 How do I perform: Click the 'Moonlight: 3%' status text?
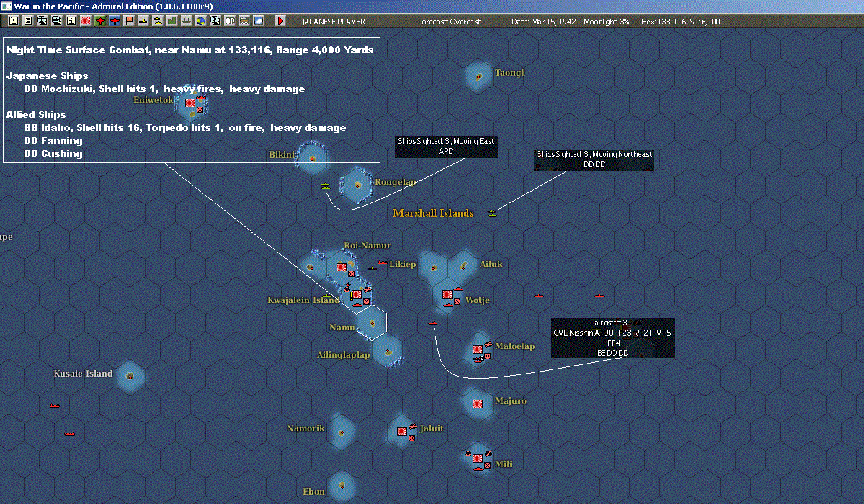click(607, 22)
